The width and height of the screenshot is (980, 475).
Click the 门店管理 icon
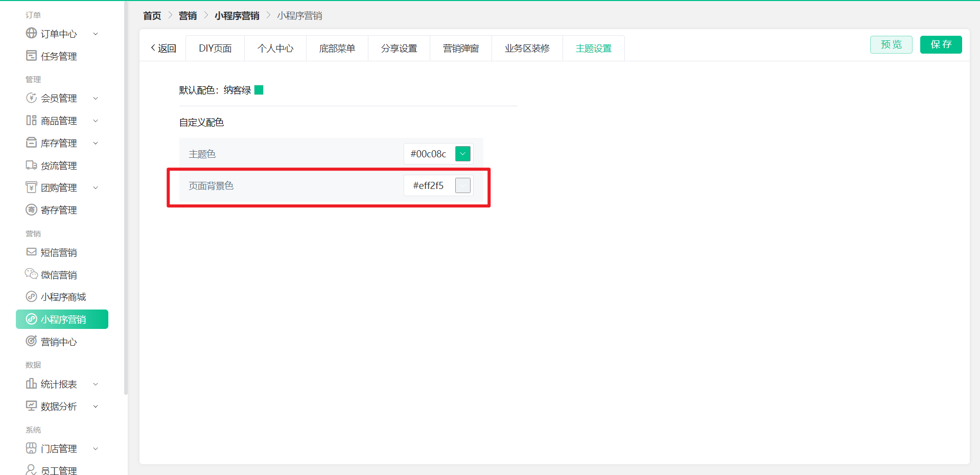tap(31, 448)
